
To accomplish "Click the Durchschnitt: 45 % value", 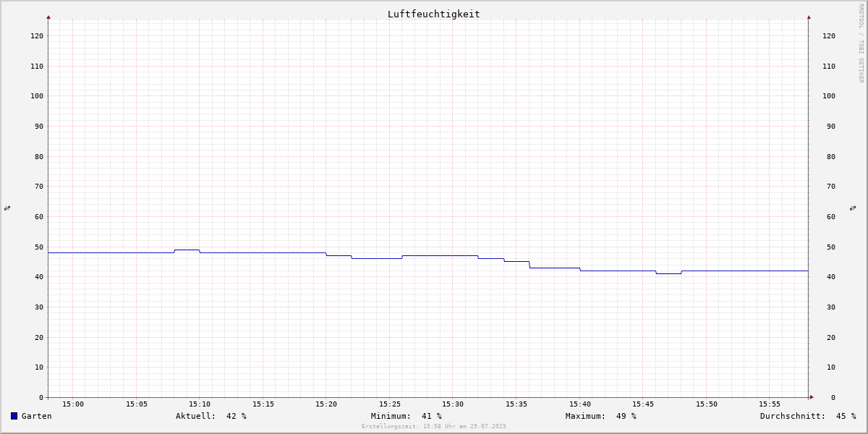I will point(808,416).
